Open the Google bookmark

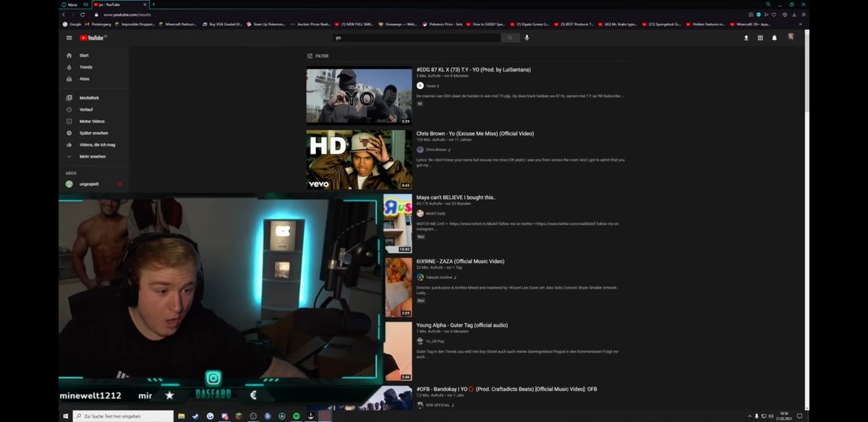72,24
